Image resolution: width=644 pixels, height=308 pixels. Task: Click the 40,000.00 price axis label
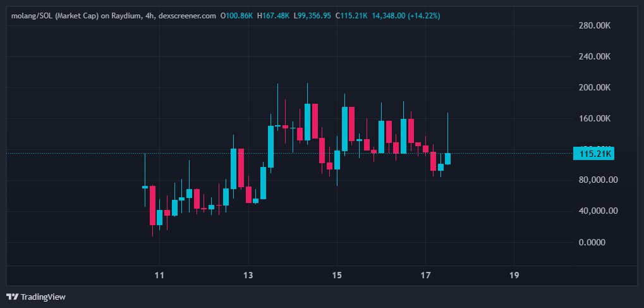coord(598,211)
